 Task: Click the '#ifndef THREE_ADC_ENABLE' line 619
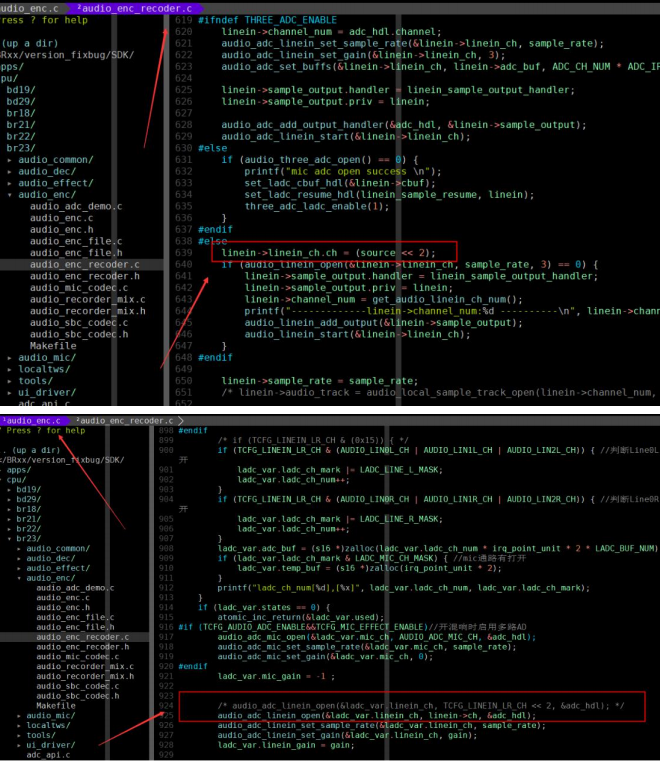(x=267, y=20)
